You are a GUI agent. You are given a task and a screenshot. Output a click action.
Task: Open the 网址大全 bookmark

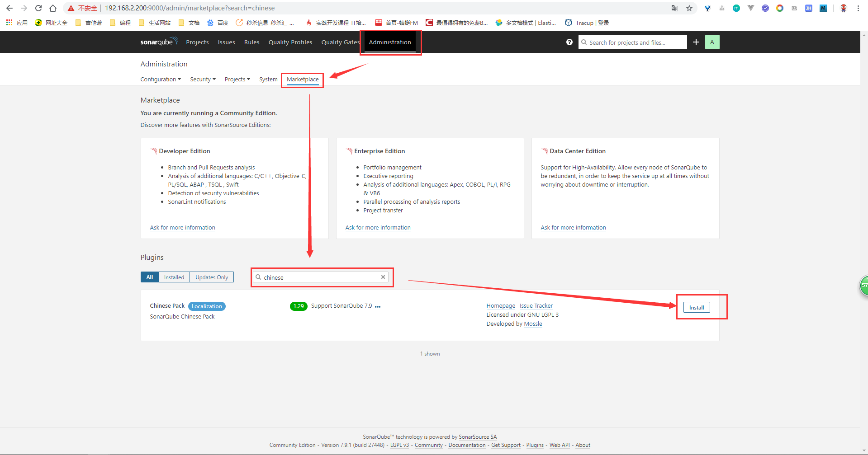point(51,23)
